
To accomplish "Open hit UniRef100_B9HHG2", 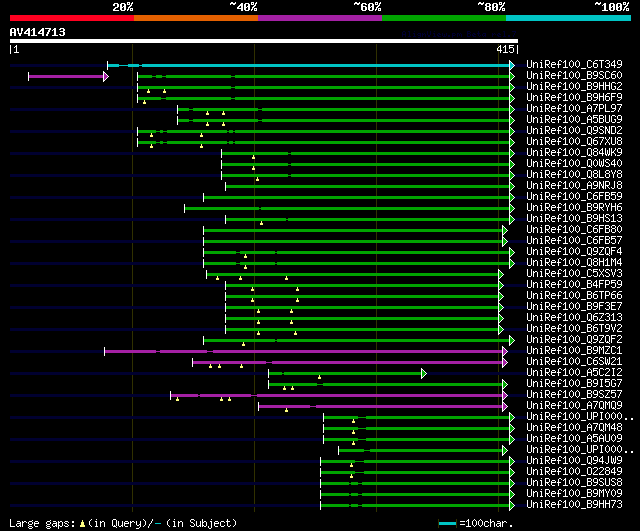I will click(x=574, y=86).
